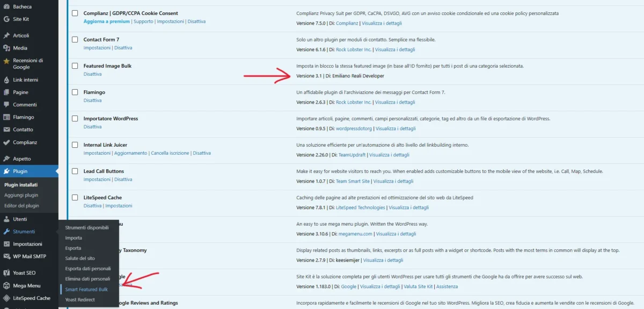
Task: Open Impostazioni link for Contact Form 7
Action: (x=97, y=48)
